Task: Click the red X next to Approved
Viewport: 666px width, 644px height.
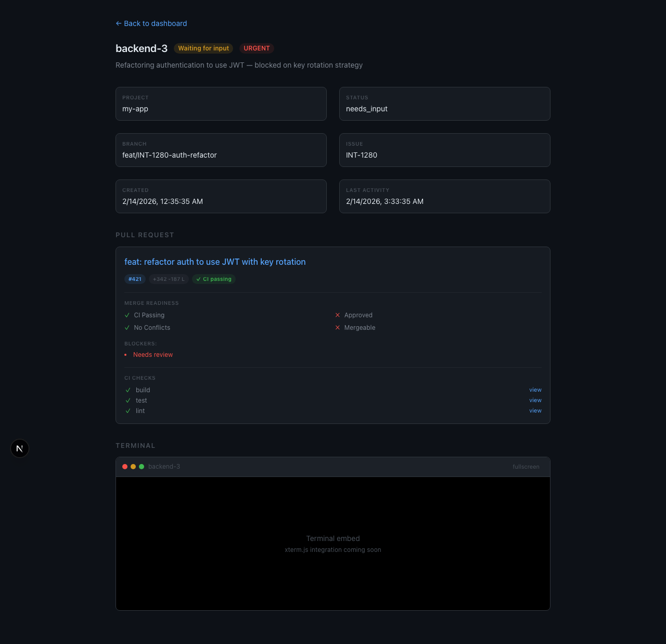Action: tap(338, 315)
